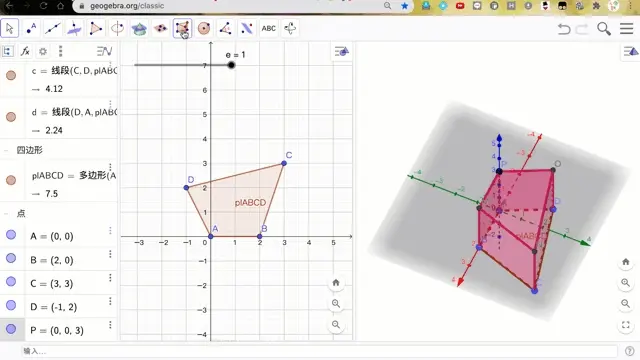Open options menu for point B
The height and width of the screenshot is (360, 640).
(x=110, y=254)
